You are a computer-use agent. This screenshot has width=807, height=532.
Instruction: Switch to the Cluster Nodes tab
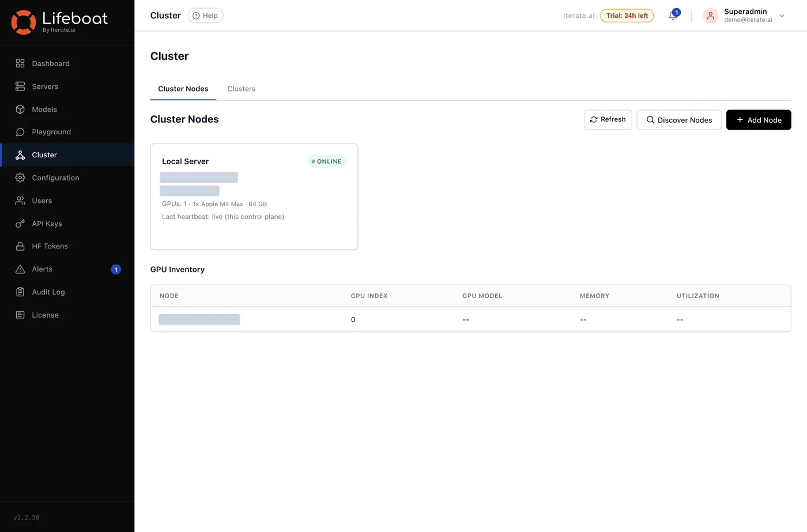click(x=183, y=89)
